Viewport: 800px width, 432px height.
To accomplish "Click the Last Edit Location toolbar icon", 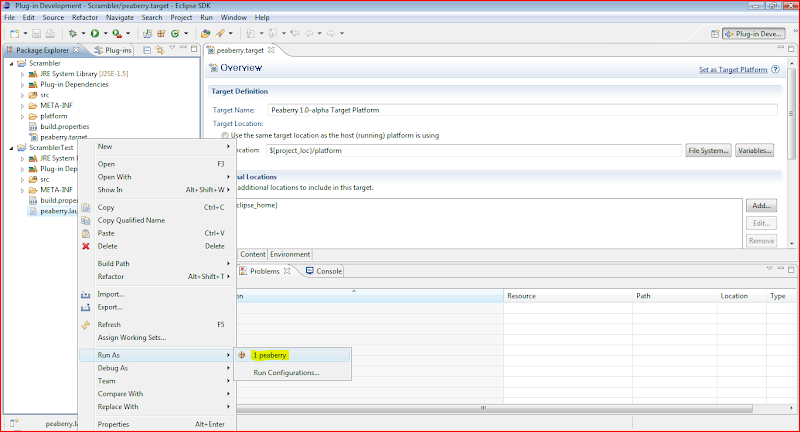I will coord(295,34).
